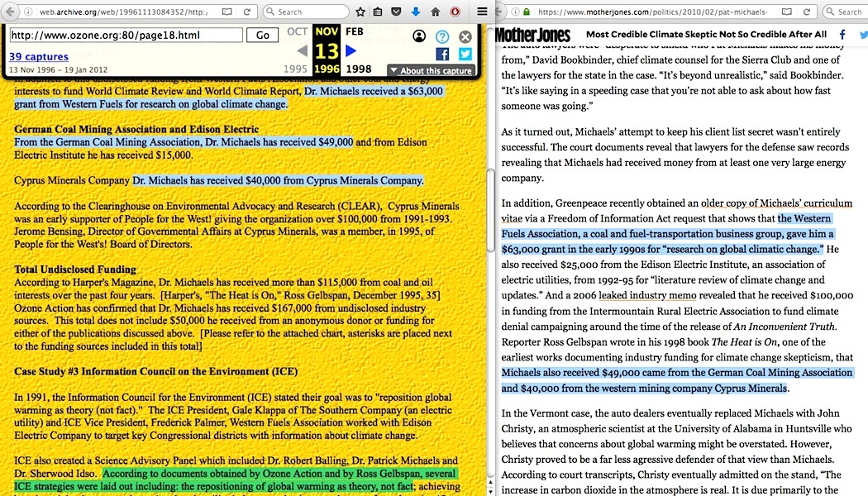Share capture on Facebook in Wayback toolbar
The image size is (868, 496).
pos(442,54)
